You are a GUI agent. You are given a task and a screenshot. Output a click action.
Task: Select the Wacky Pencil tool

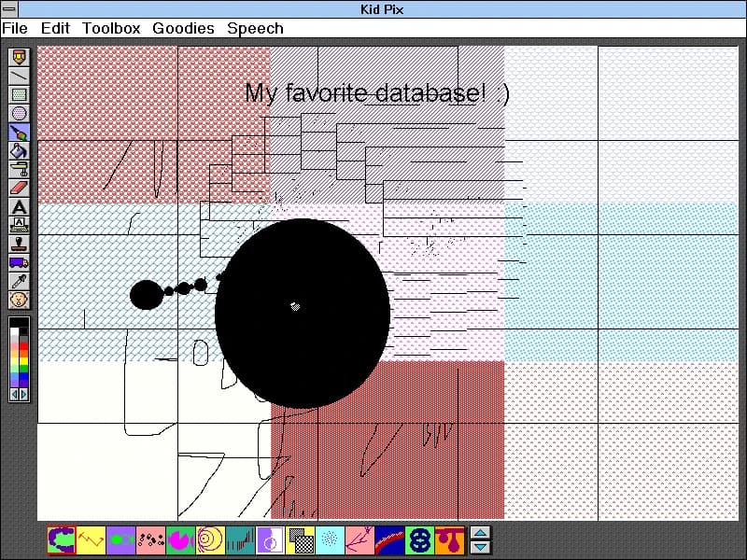pyautogui.click(x=19, y=53)
